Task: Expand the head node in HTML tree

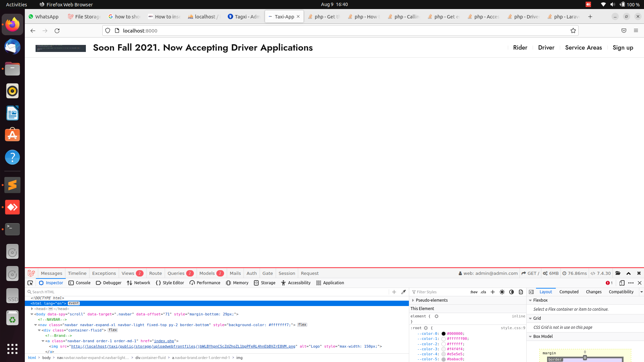Action: [x=32, y=309]
